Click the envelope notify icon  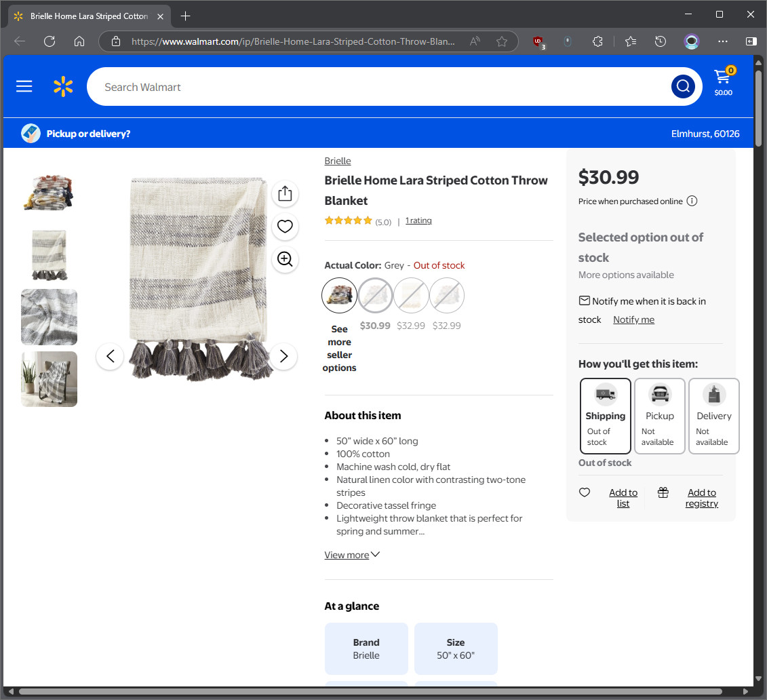(584, 300)
